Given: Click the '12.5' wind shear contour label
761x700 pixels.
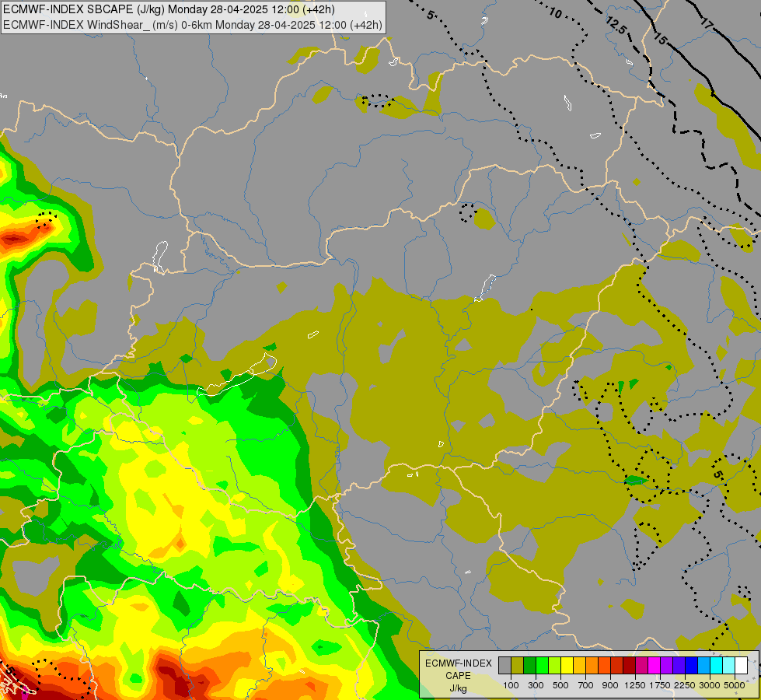Looking at the screenshot, I should [616, 25].
